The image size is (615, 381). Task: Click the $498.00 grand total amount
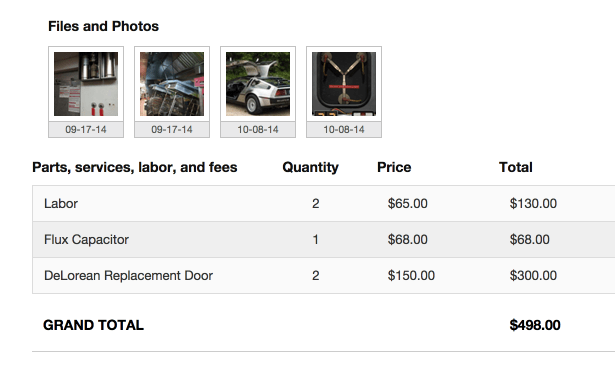535,325
